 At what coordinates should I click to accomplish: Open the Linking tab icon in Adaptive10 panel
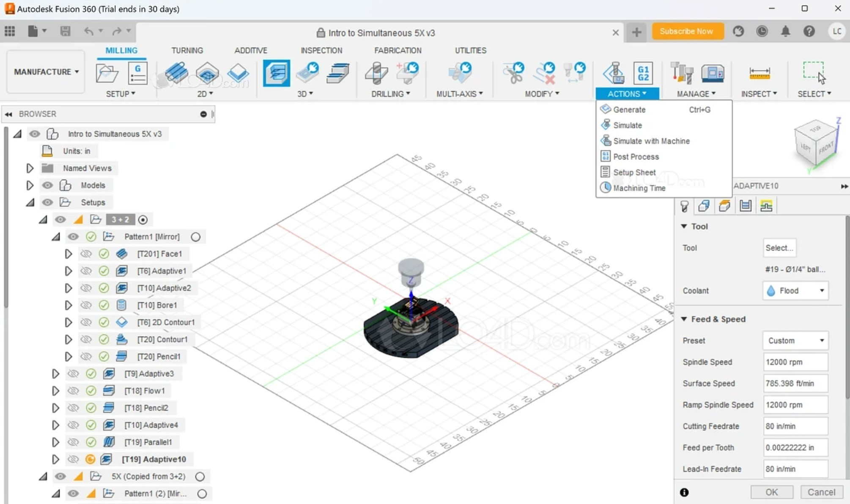[x=766, y=206]
